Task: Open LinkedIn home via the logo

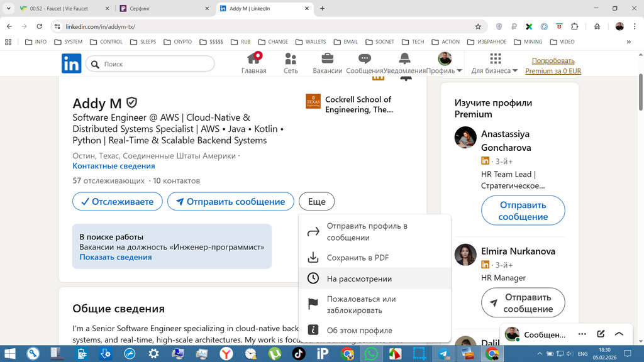Action: click(72, 63)
